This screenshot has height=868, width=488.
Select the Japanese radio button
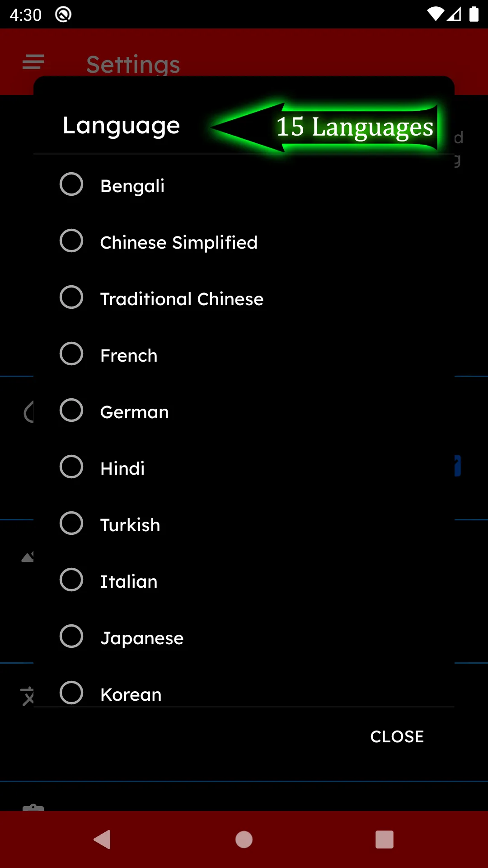[71, 637]
